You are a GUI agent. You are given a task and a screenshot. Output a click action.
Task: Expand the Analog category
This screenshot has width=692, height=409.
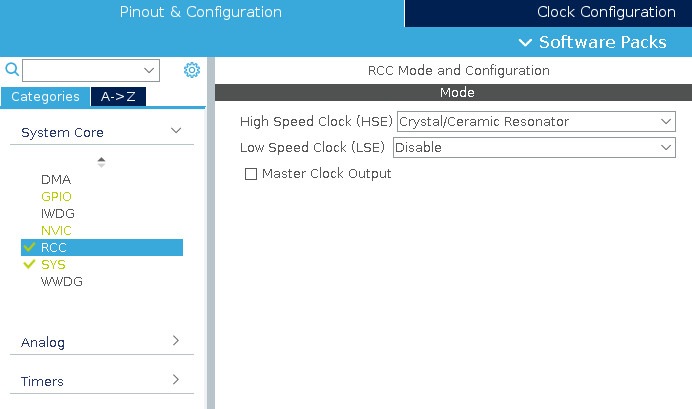pyautogui.click(x=102, y=342)
